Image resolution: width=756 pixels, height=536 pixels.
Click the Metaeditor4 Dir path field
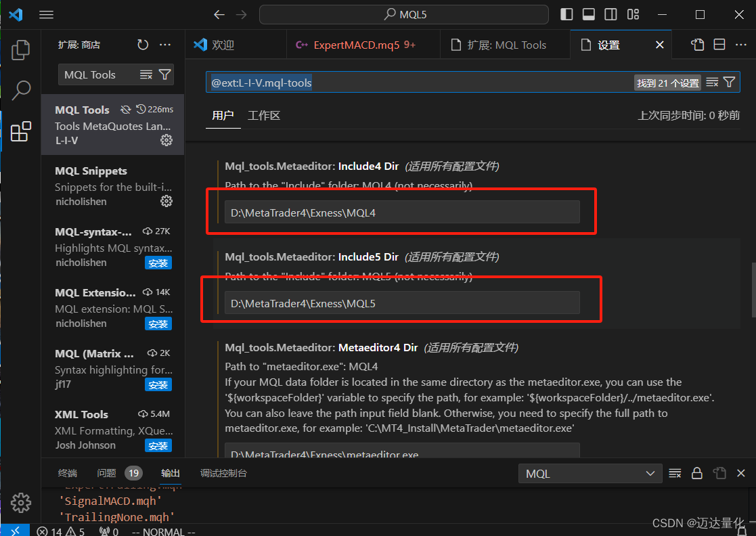point(402,451)
